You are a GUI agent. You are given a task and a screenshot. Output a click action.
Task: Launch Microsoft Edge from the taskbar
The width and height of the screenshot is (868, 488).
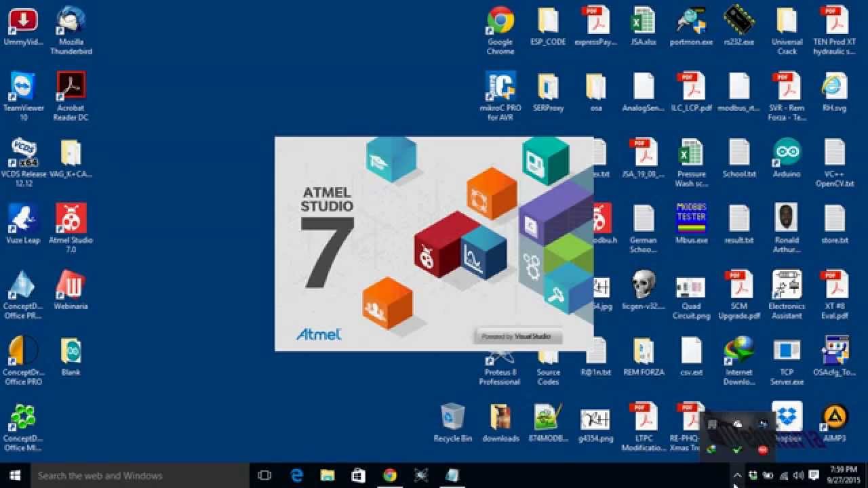click(x=296, y=475)
